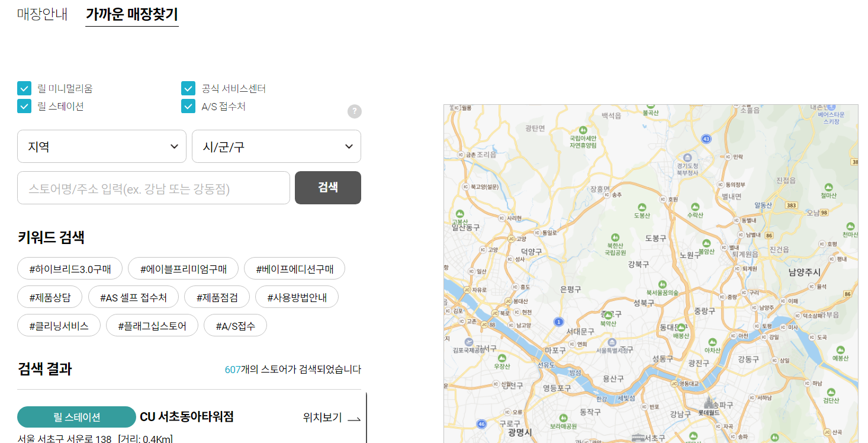The image size is (868, 443).
Task: Open the 지역 region dropdown
Action: coord(101,146)
